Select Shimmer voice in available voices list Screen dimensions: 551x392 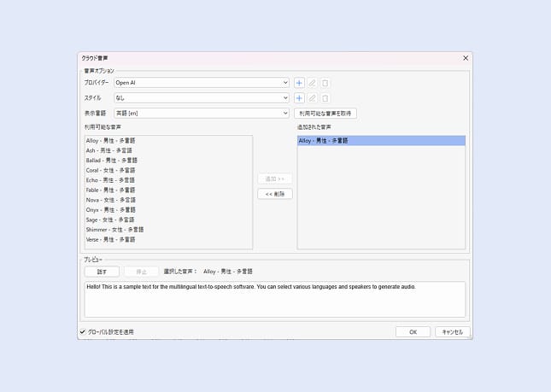tap(114, 230)
